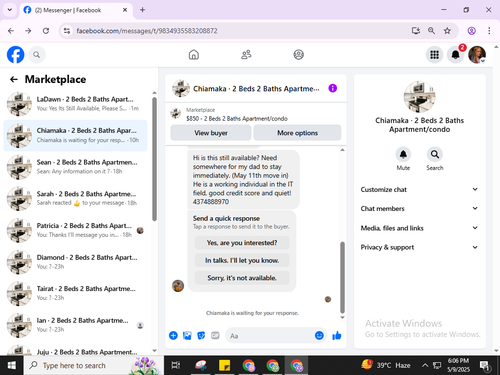Click the Chrome address bar URL
This screenshot has height=375, width=500.
(147, 31)
